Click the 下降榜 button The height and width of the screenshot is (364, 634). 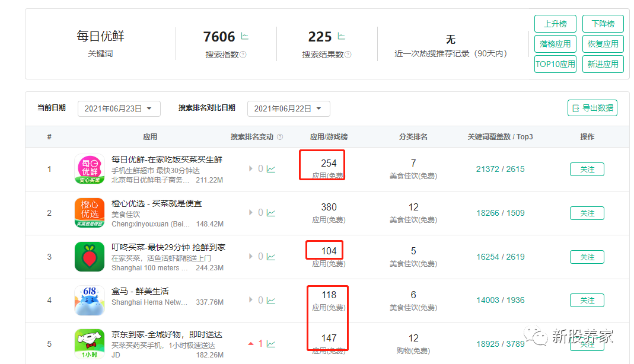point(603,24)
